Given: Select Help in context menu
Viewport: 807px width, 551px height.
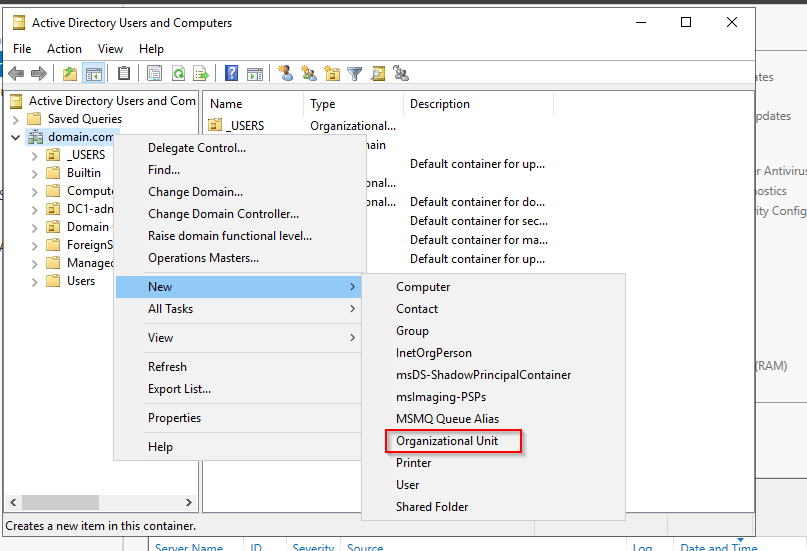Looking at the screenshot, I should pyautogui.click(x=239, y=447).
